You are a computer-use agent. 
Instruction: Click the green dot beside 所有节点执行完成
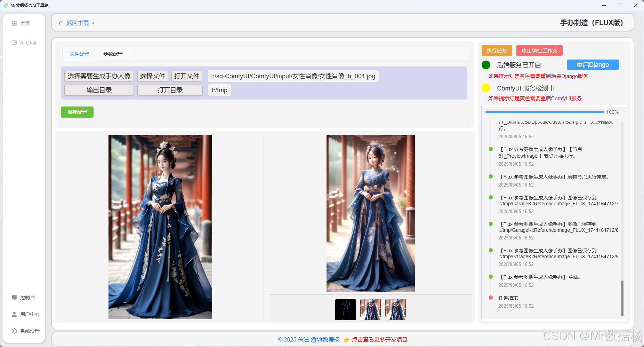click(x=491, y=176)
